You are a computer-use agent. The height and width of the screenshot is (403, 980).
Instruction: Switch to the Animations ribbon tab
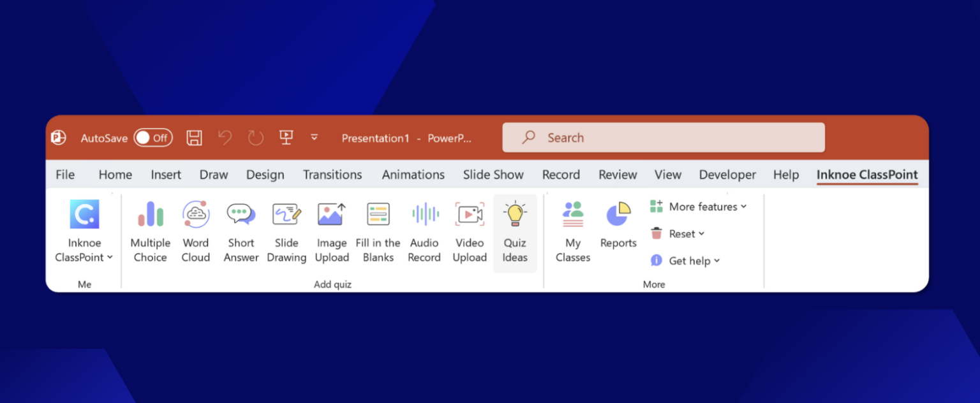pos(413,174)
